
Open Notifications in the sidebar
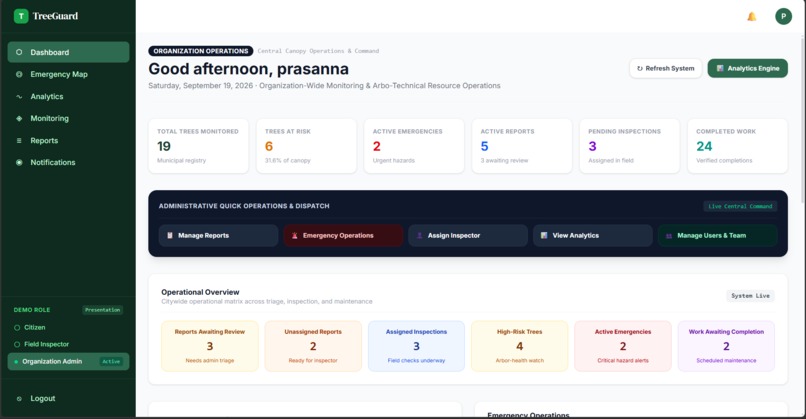[68, 162]
